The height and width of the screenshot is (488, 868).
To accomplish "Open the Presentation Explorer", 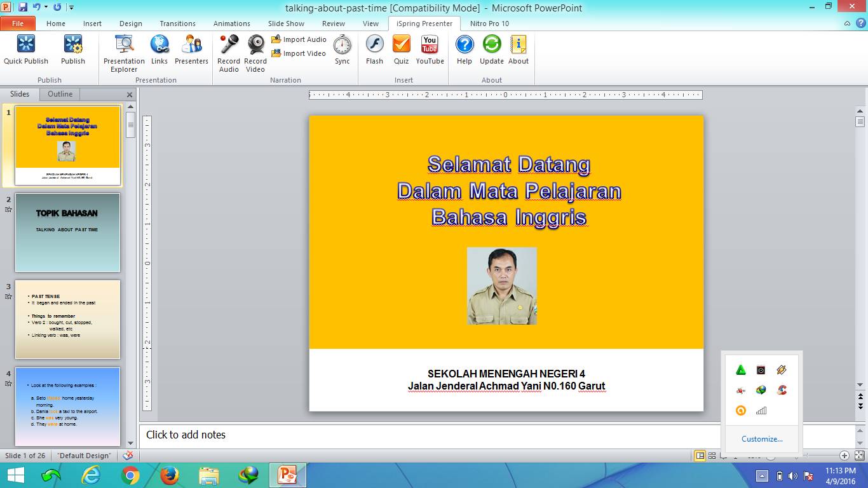I will pos(123,51).
